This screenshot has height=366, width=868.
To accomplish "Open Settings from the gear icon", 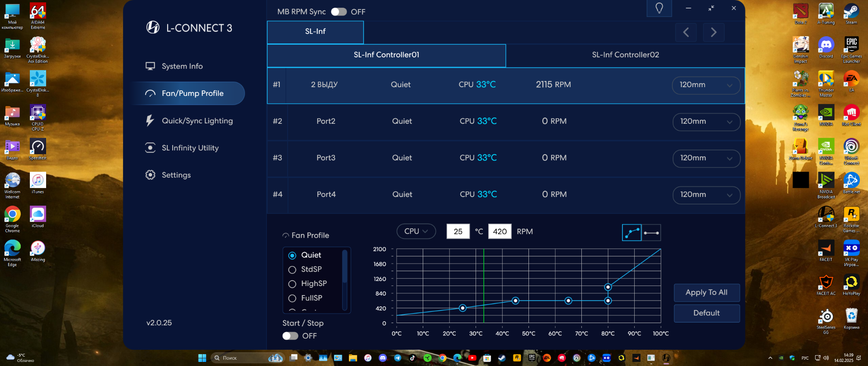I will click(151, 175).
